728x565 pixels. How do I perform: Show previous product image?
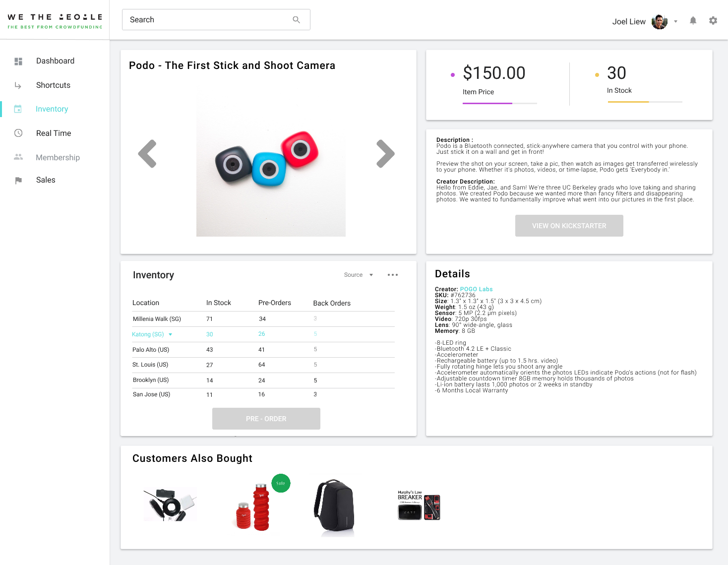pos(147,154)
